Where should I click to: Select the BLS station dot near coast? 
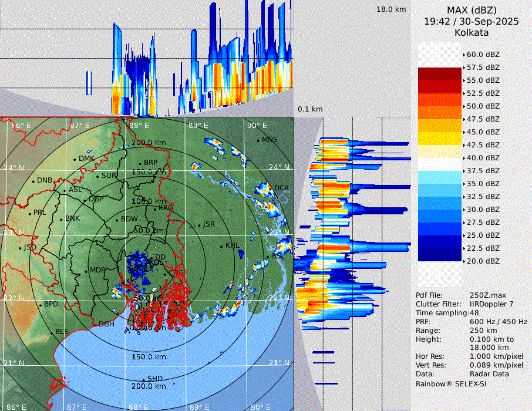tap(51, 332)
